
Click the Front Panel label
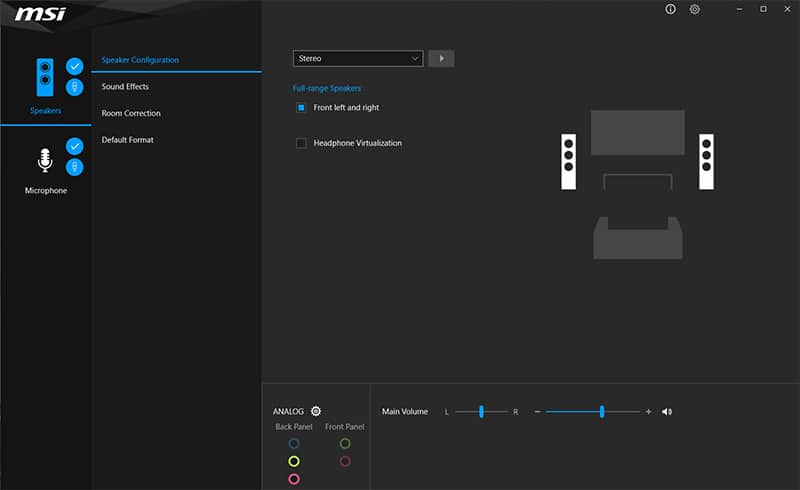coord(345,427)
